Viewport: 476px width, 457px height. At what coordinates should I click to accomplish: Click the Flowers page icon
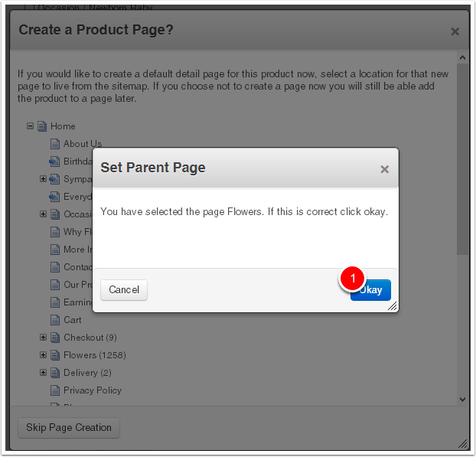point(55,355)
